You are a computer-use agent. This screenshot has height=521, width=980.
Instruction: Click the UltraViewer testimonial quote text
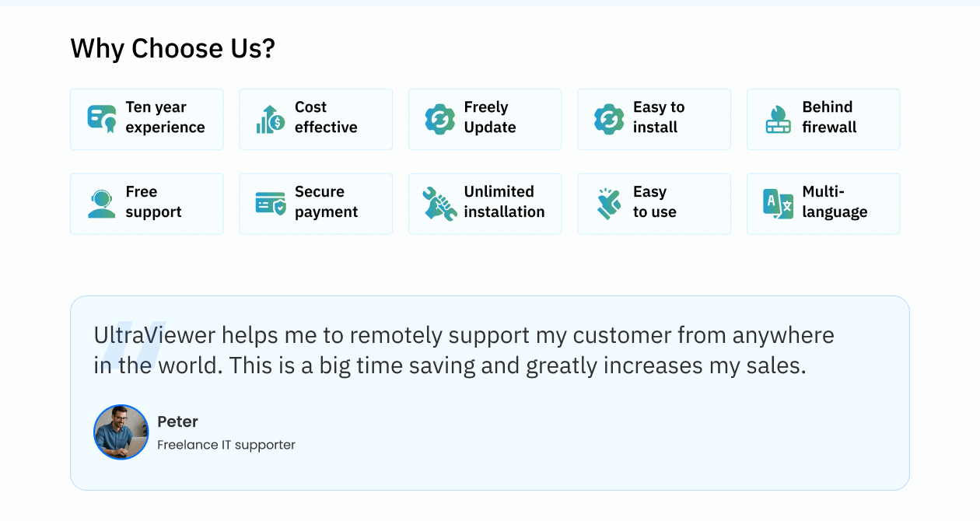(464, 350)
